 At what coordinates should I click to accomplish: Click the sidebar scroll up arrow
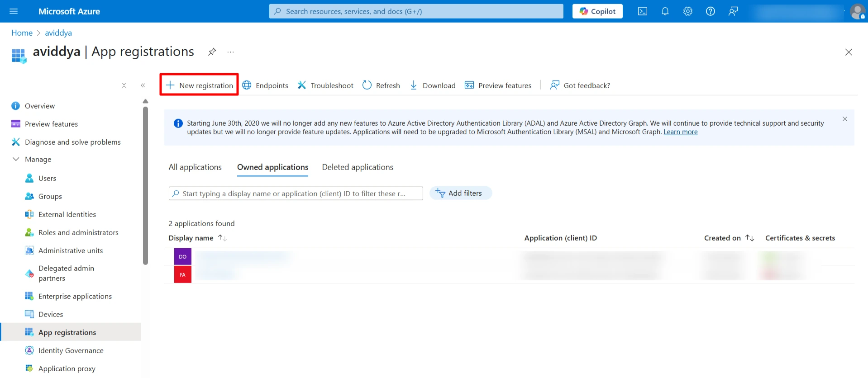point(145,101)
